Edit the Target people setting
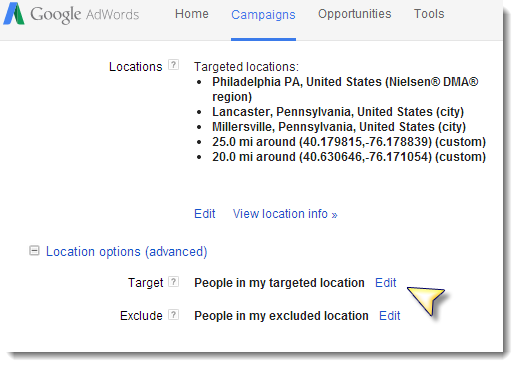 tap(386, 283)
